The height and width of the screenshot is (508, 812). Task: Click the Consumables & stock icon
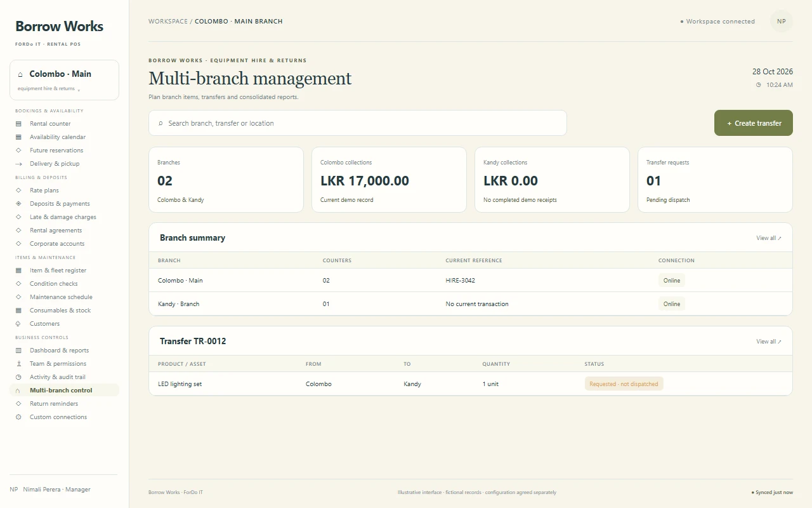pyautogui.click(x=18, y=311)
